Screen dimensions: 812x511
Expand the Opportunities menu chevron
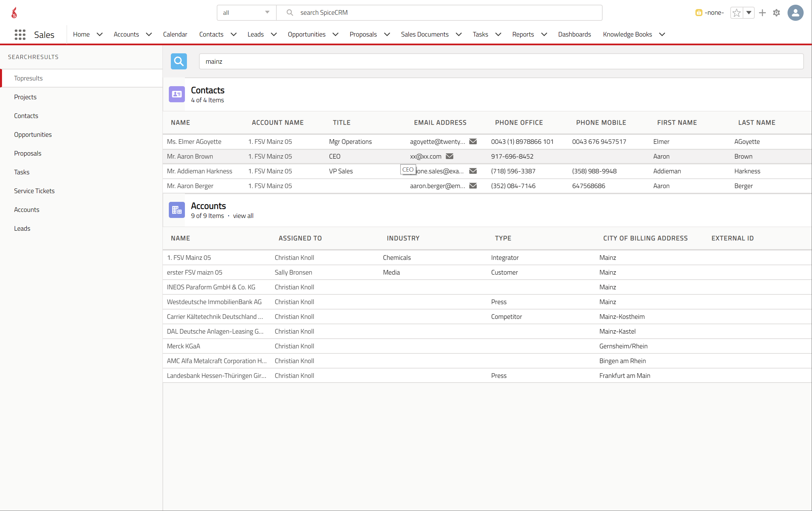335,35
